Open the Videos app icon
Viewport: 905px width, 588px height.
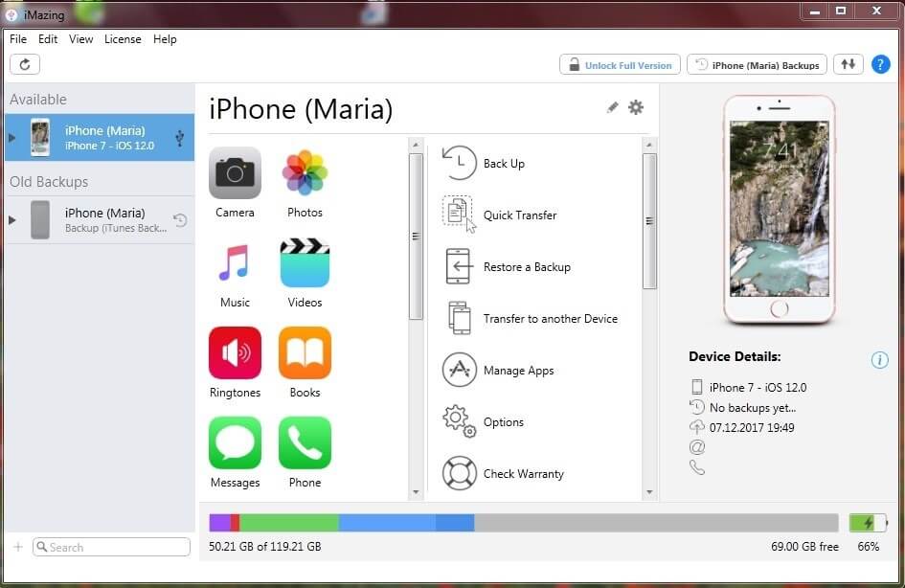[305, 262]
